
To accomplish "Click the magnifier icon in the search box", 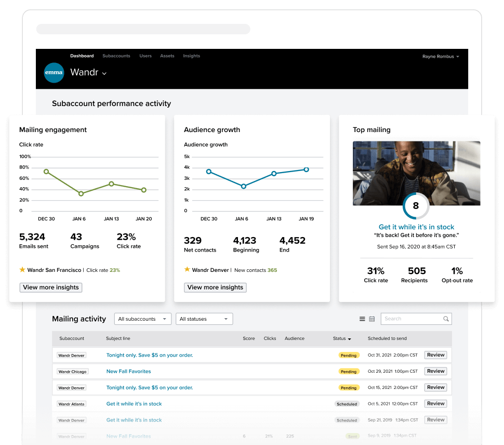I will (x=446, y=319).
